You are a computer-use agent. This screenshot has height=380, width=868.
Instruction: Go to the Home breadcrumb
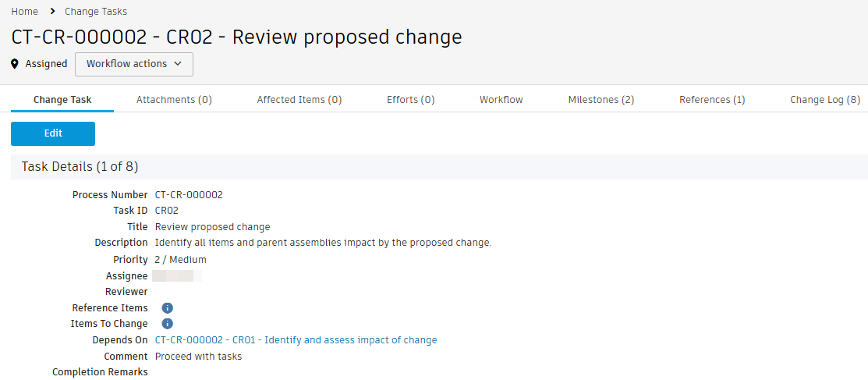(x=24, y=12)
